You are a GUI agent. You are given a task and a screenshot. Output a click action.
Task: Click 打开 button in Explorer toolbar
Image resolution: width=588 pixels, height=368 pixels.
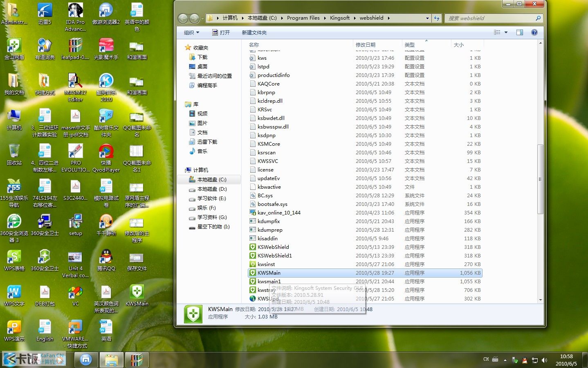click(221, 32)
